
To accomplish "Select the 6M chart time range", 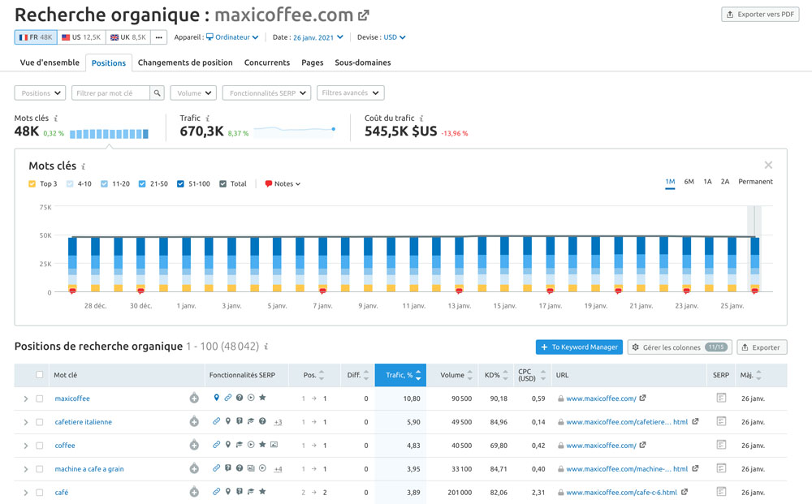I will click(x=689, y=182).
